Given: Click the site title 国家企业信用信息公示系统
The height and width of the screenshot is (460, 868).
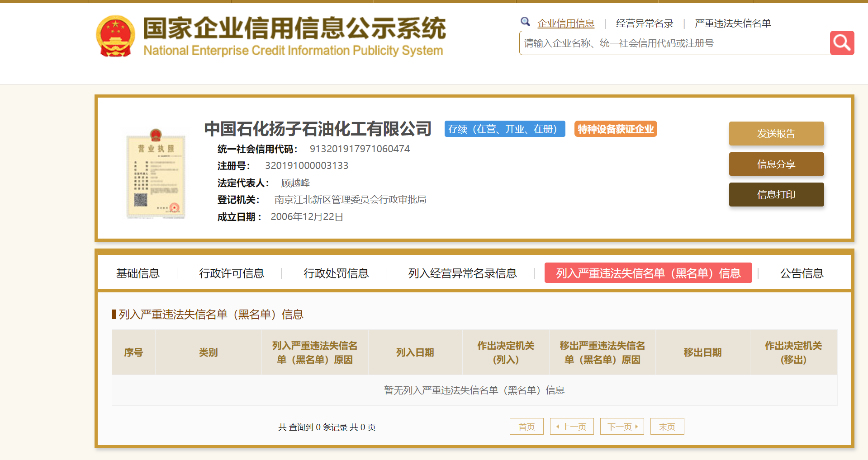Looking at the screenshot, I should point(294,28).
